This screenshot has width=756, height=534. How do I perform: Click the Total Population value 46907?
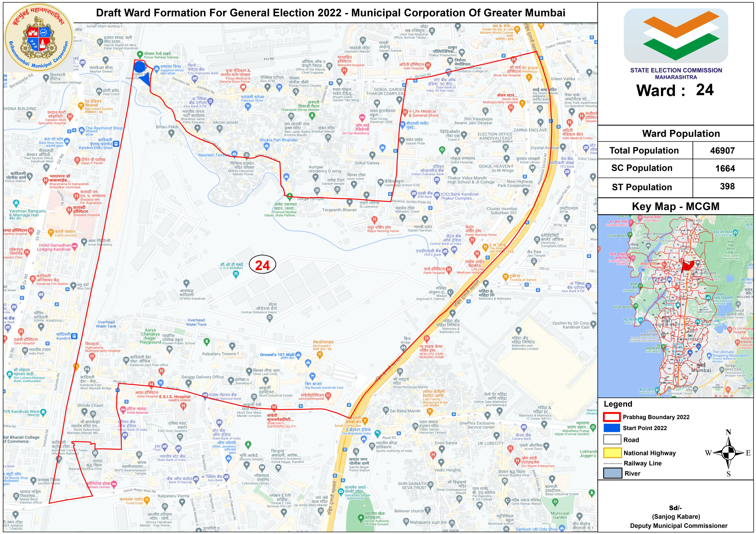(x=722, y=151)
